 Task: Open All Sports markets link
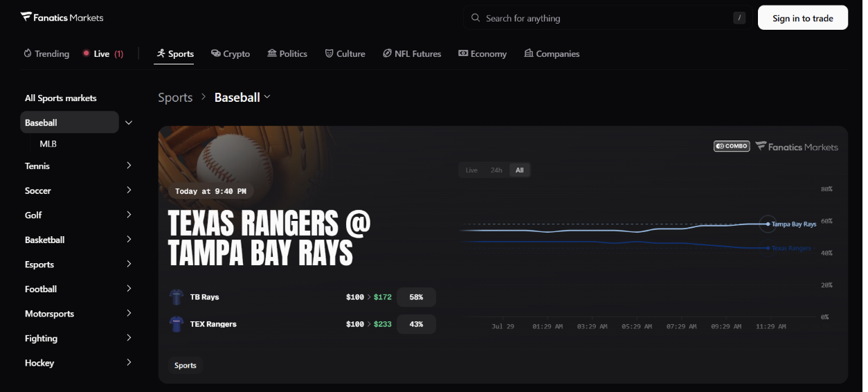coord(61,98)
